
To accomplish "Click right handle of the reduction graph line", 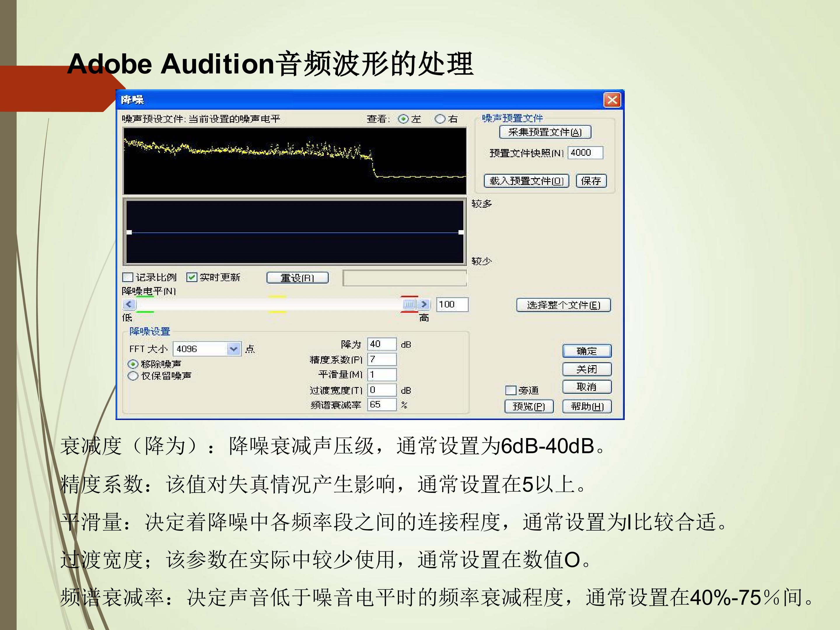I will pos(461,232).
